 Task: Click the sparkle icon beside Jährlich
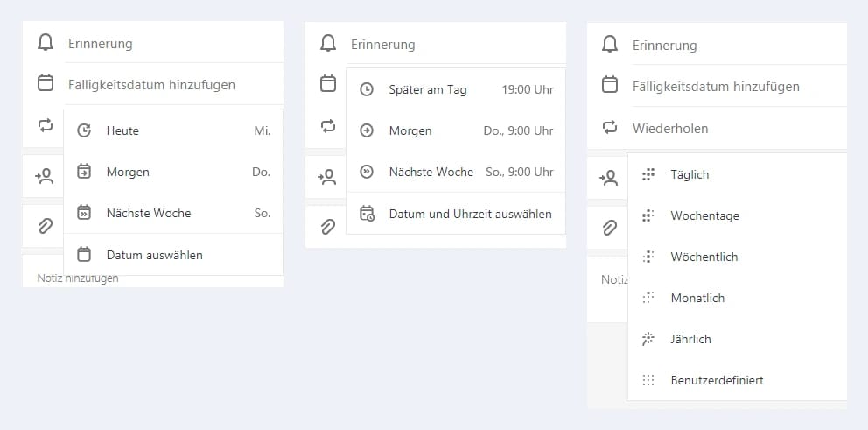(648, 339)
